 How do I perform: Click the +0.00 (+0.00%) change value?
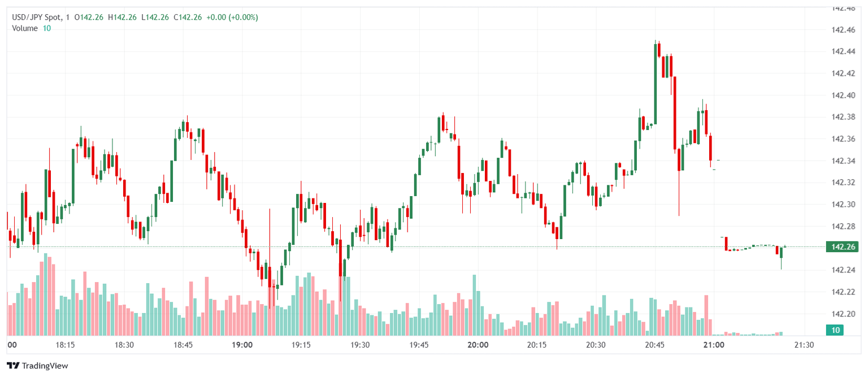pyautogui.click(x=232, y=17)
